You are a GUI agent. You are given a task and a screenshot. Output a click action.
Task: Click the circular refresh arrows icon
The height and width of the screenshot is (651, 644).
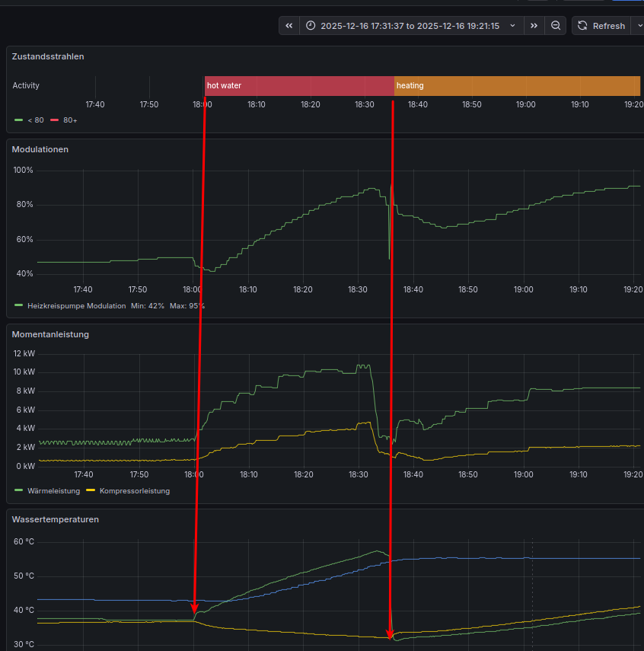(x=582, y=26)
